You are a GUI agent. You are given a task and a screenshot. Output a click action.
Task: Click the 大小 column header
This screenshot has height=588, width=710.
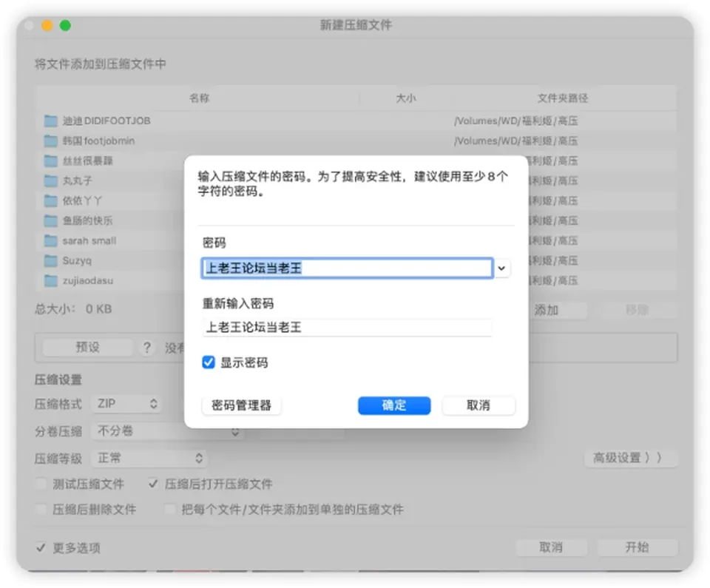[x=406, y=98]
